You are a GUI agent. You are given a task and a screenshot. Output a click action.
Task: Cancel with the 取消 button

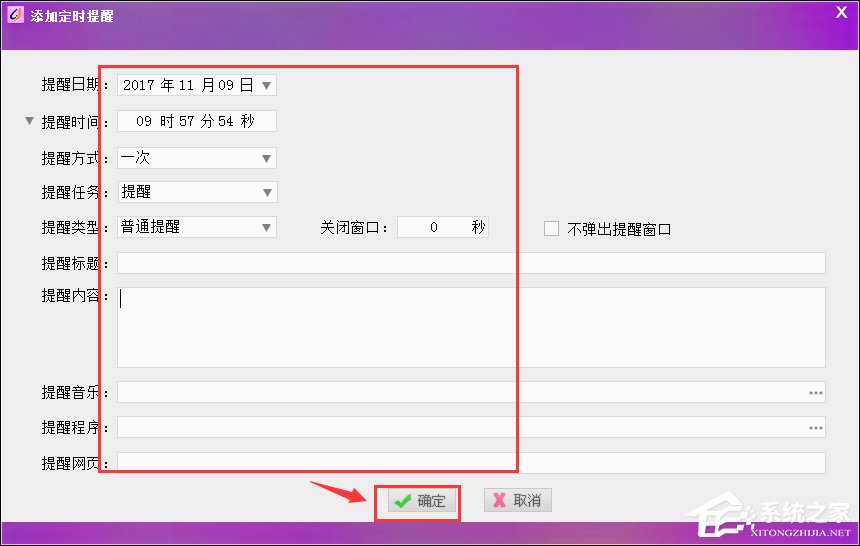coord(518,500)
